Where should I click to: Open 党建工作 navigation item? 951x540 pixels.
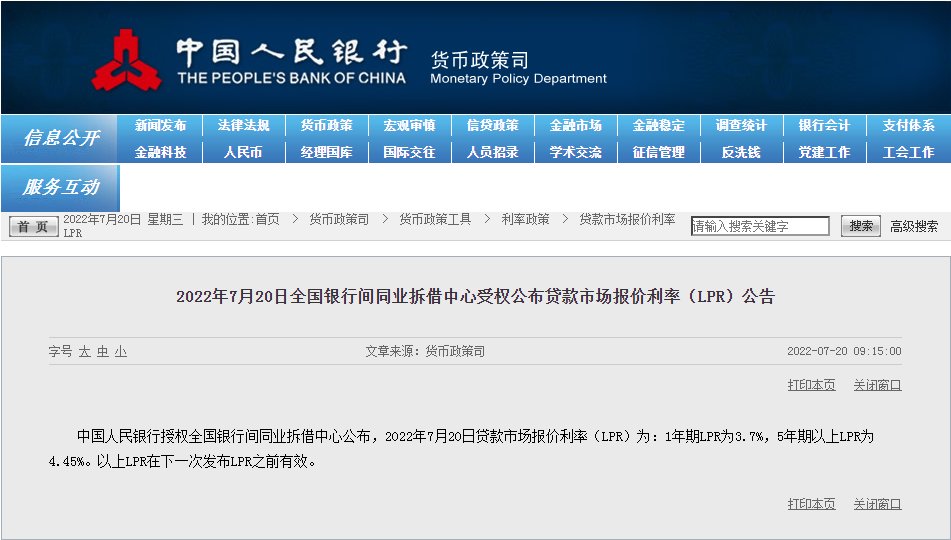824,152
